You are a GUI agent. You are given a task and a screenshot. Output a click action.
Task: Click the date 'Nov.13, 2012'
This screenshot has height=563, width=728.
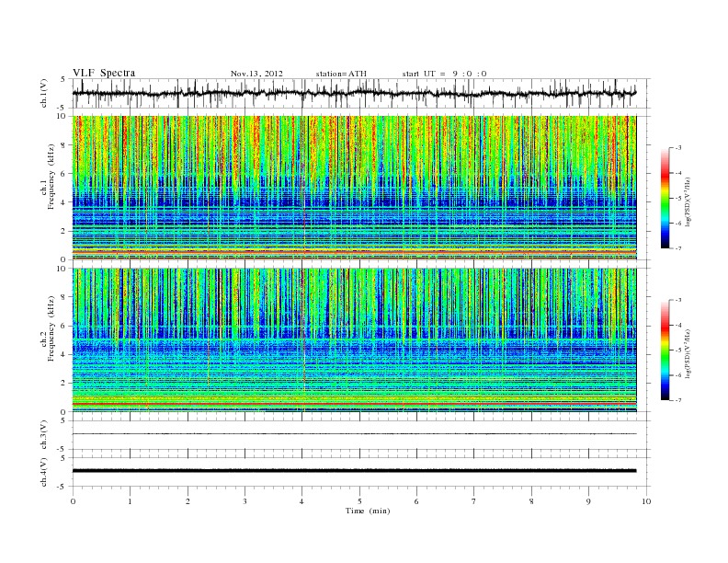(x=256, y=74)
